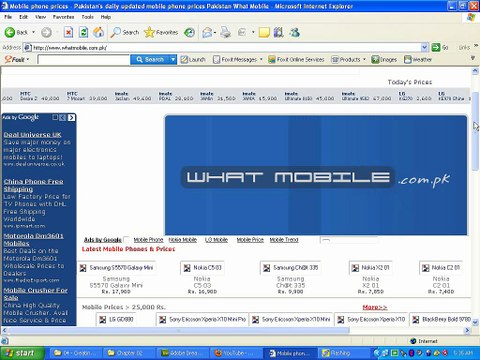Expand the Mail icon dropdown arrow

click(215, 32)
